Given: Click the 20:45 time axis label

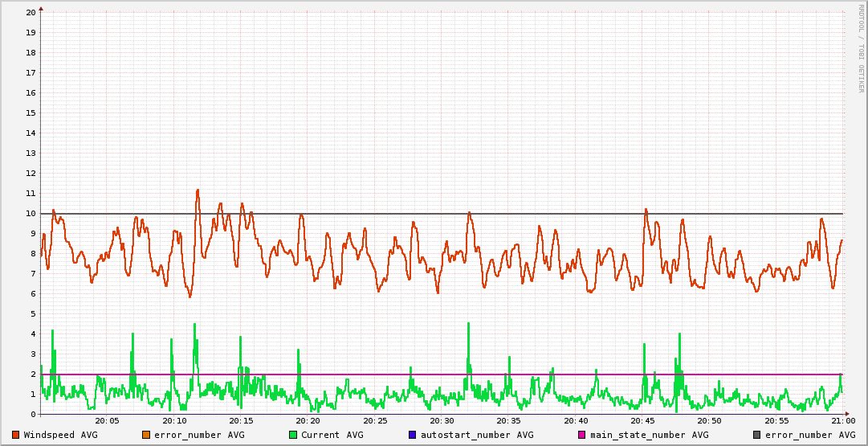Looking at the screenshot, I should coord(642,421).
